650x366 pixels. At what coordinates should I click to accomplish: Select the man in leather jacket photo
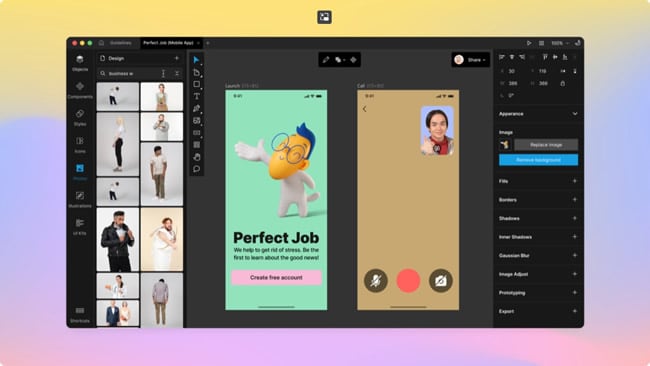pos(118,240)
